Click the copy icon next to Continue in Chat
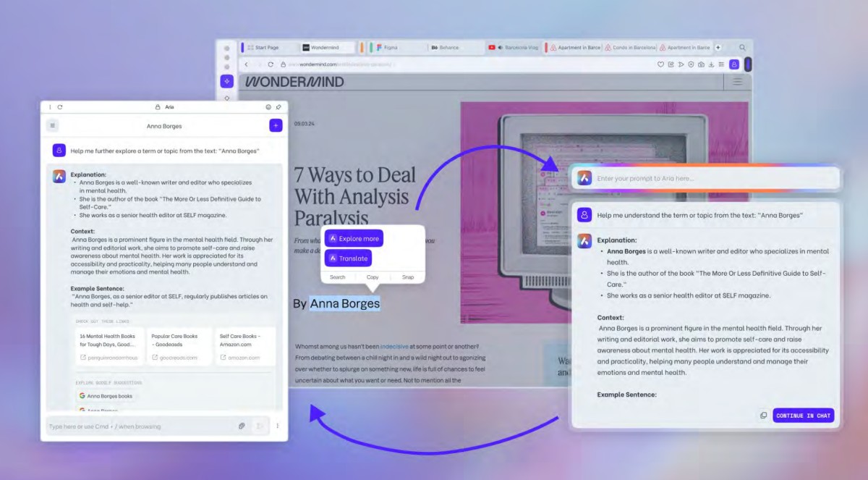The image size is (868, 480). coord(763,416)
